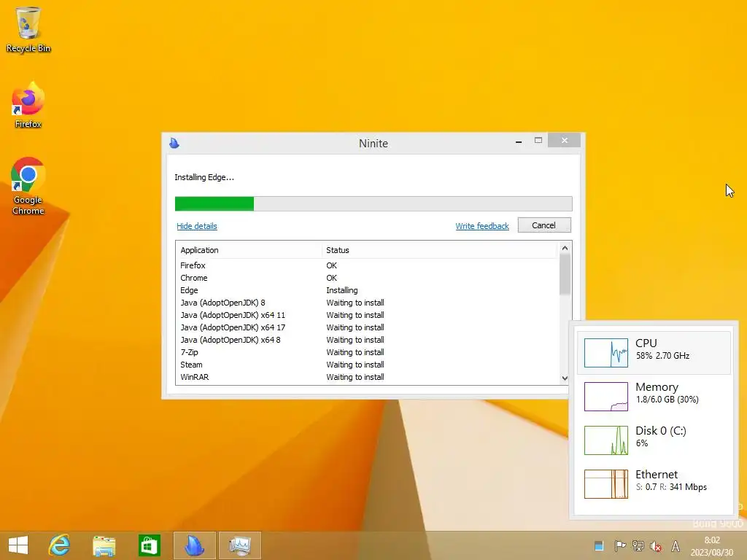Click the CPU 58% 2.70 GHz reading

pos(662,356)
